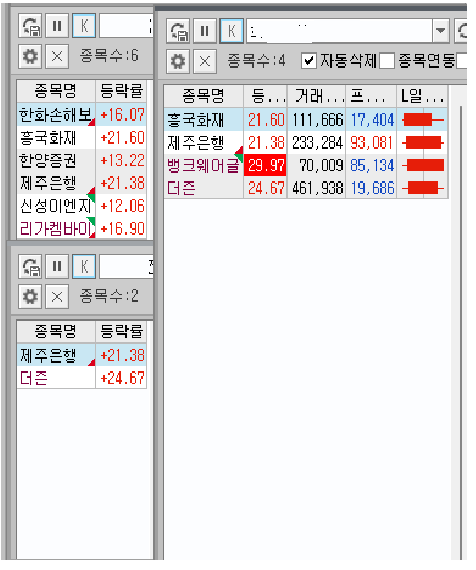Toggle K button in 종목수:4 panel
Viewport: 476px width, 570px height.
[x=232, y=31]
